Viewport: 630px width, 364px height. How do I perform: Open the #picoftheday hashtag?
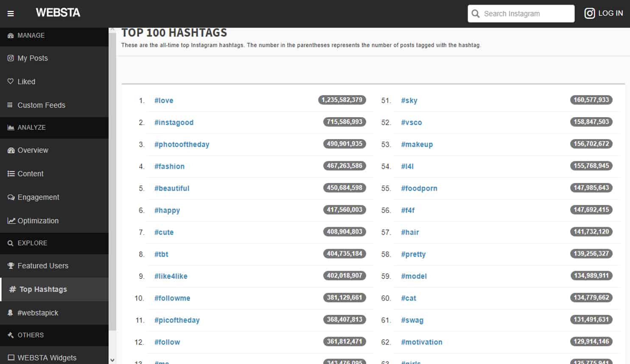point(177,320)
